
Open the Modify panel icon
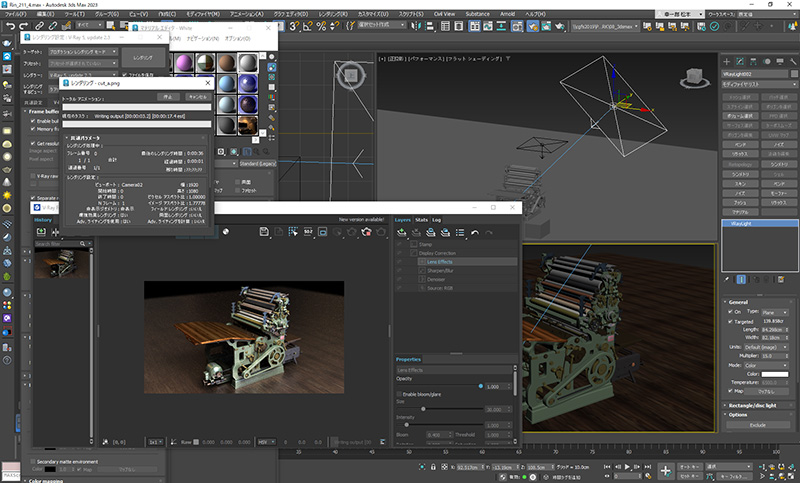740,62
